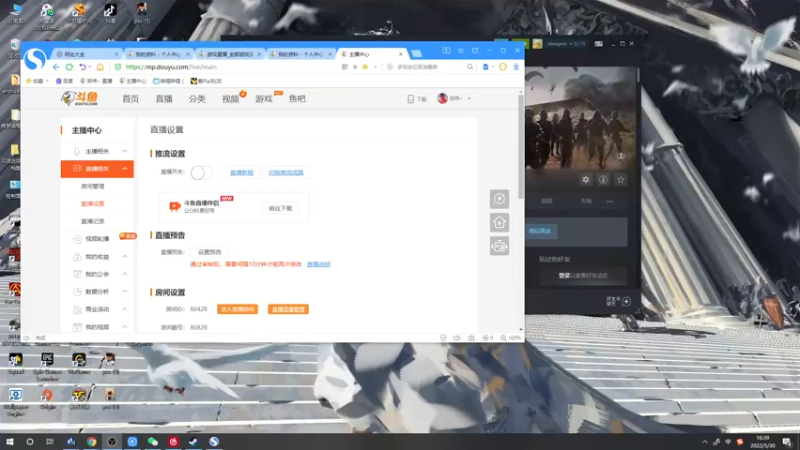This screenshot has height=450, width=800.
Task: Click the browser home icon
Action: click(100, 67)
